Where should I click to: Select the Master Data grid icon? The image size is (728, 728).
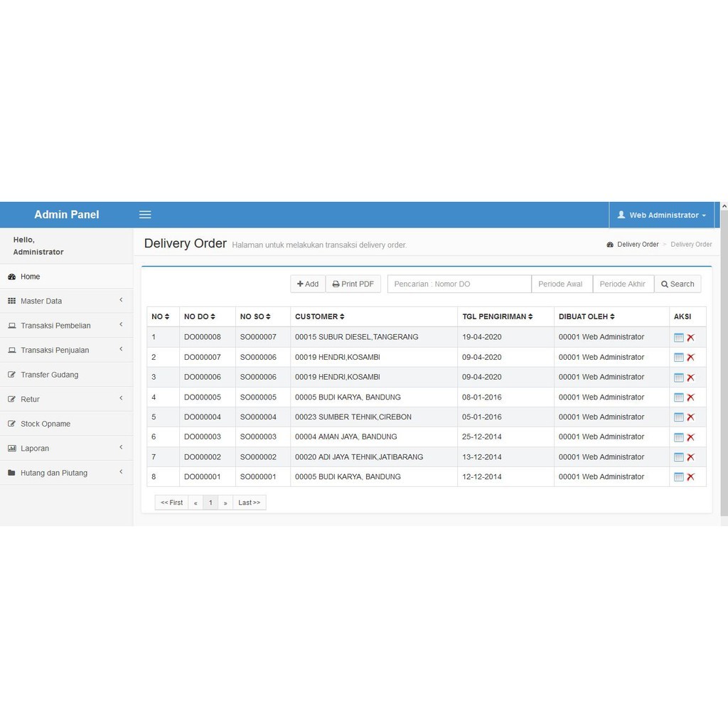tap(12, 300)
